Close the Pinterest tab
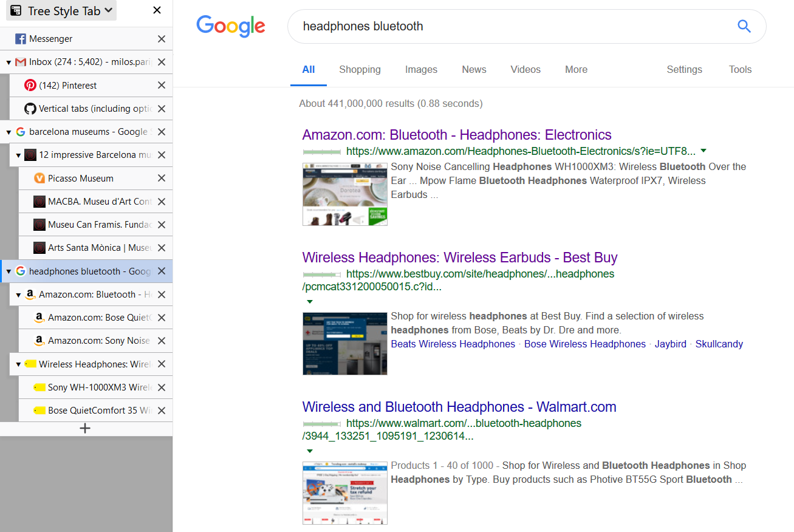The width and height of the screenshot is (794, 532). coord(162,86)
